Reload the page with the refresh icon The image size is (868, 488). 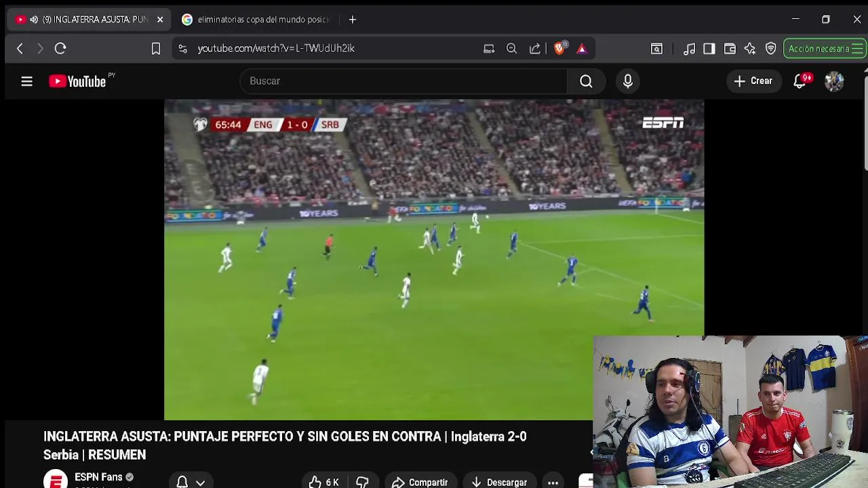click(x=60, y=48)
